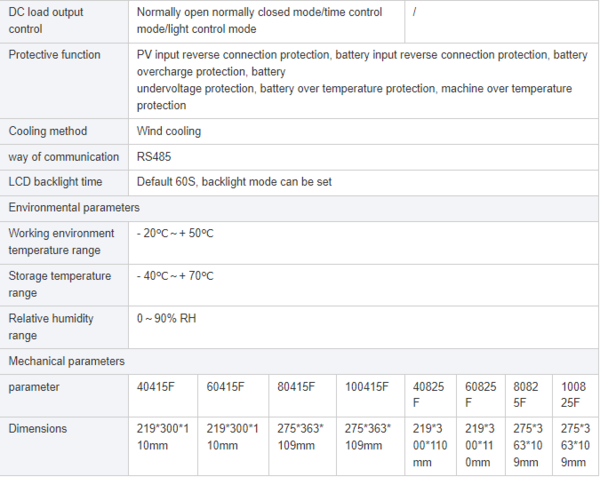The height and width of the screenshot is (477, 600).
Task: Select the "RS485" communication value
Action: pyautogui.click(x=155, y=157)
